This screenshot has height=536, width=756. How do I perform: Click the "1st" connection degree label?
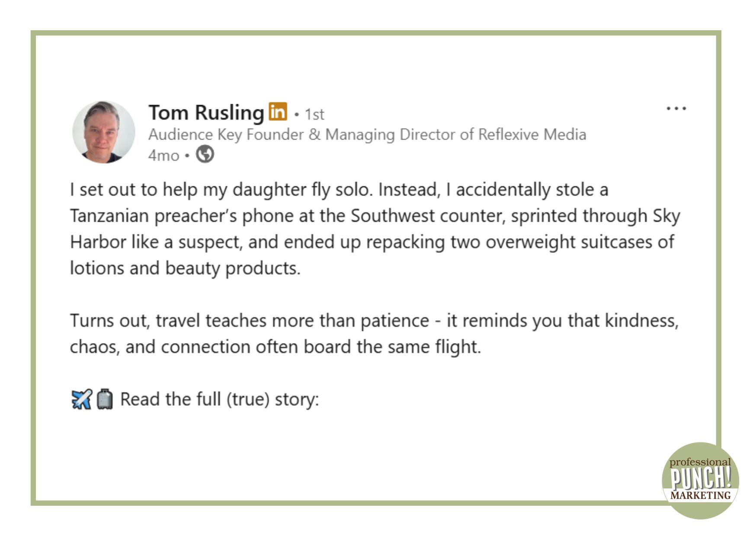pyautogui.click(x=314, y=114)
